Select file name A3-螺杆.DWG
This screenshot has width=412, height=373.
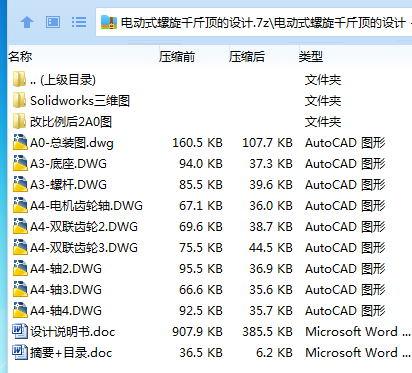point(68,185)
